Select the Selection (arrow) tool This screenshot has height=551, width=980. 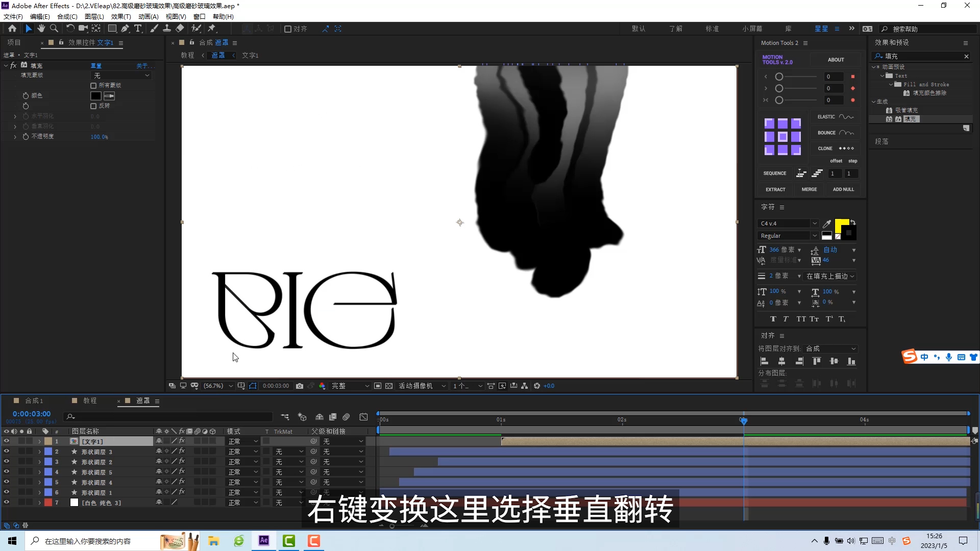(x=29, y=29)
